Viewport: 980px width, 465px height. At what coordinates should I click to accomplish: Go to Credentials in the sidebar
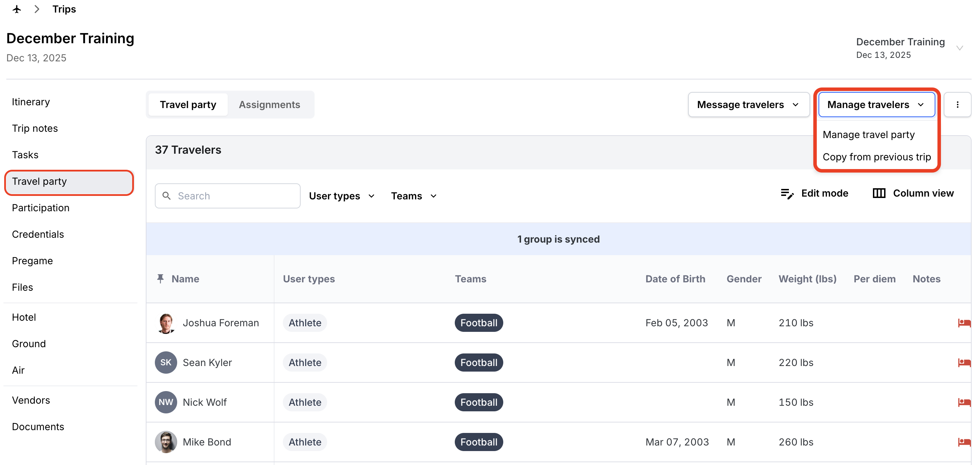pyautogui.click(x=38, y=234)
